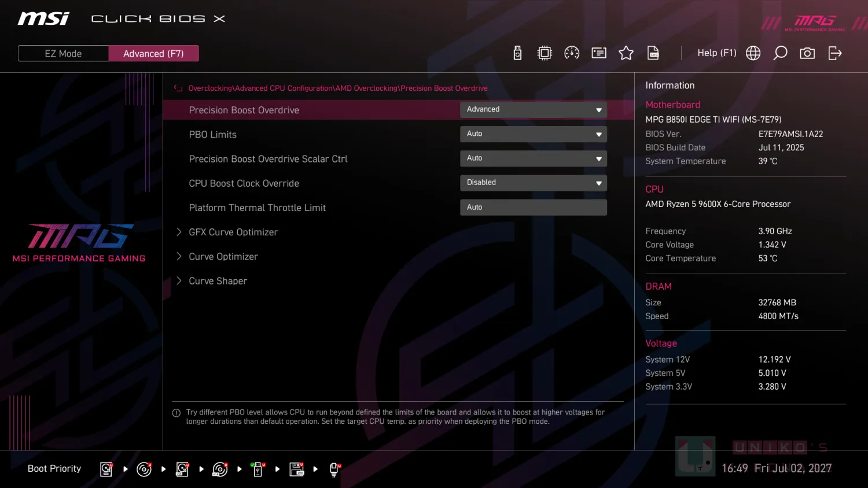Click the Voltage section heading
The width and height of the screenshot is (868, 488).
661,343
